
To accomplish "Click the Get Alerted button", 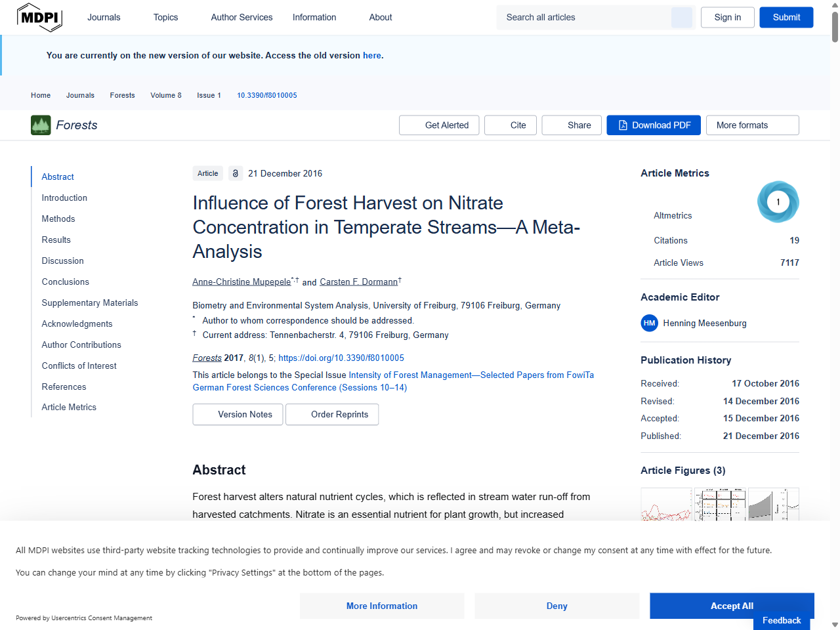I will pyautogui.click(x=439, y=125).
